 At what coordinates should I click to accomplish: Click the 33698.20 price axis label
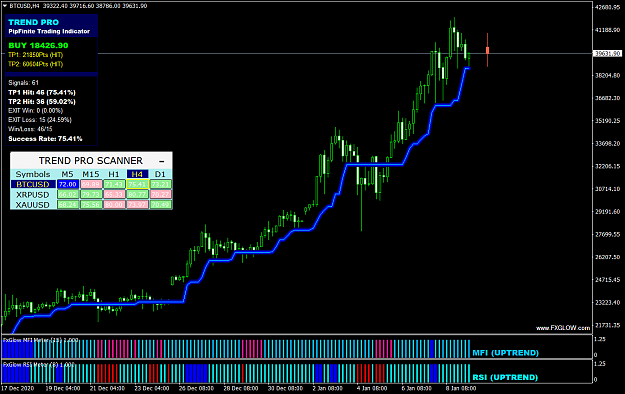(607, 144)
